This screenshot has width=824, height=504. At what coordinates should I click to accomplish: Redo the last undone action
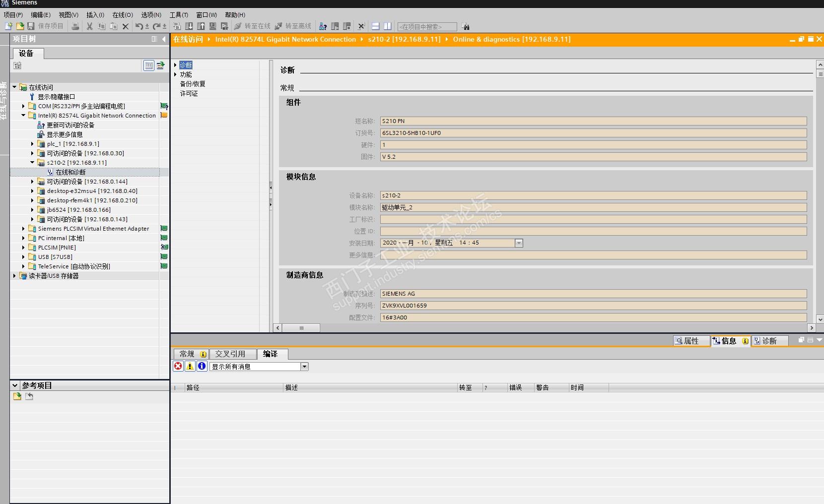157,26
